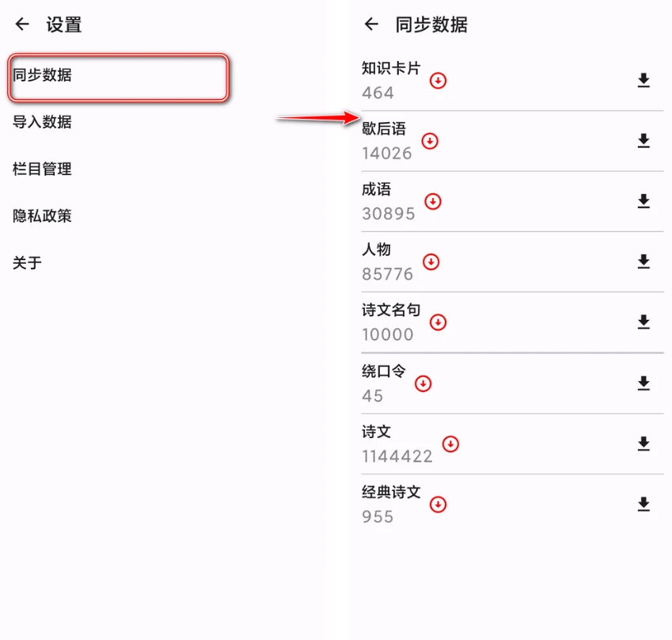Download the 绕口令 dataset

(644, 383)
